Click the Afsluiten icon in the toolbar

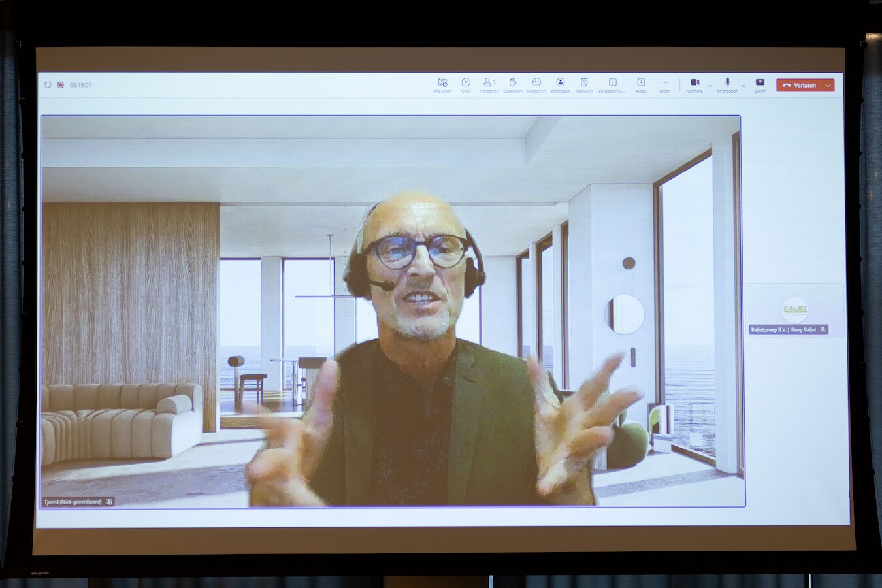pos(442,84)
